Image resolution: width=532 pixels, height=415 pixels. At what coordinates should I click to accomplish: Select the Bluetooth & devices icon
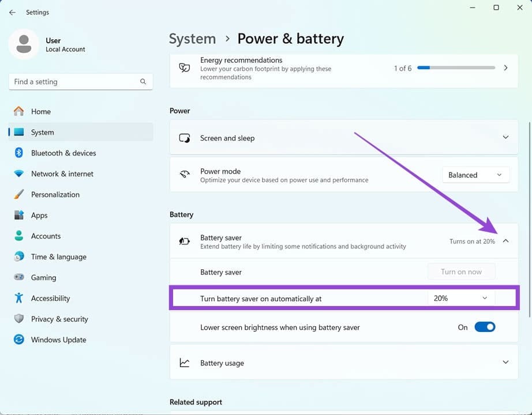coord(19,153)
